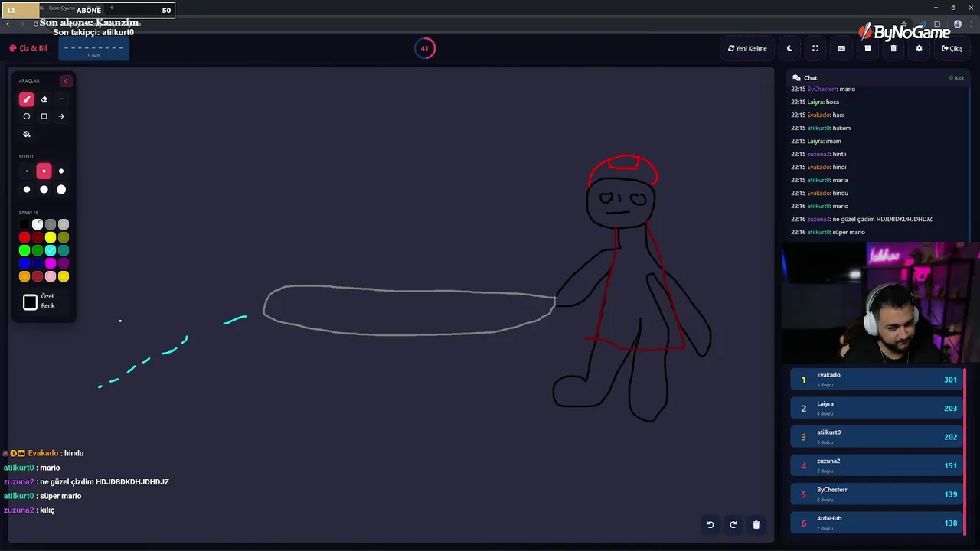980x551 pixels.
Task: Collapse the Araçlar tools panel
Action: tap(66, 80)
